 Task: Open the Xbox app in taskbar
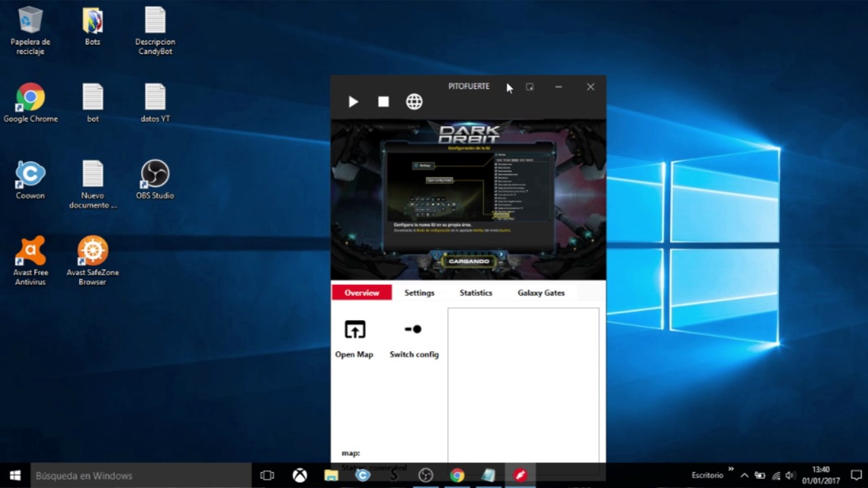point(300,476)
